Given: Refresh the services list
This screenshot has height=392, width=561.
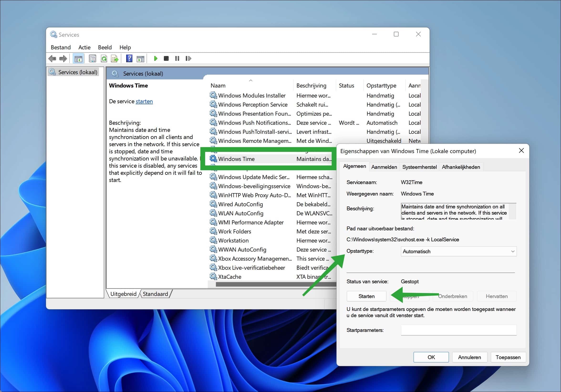Looking at the screenshot, I should pyautogui.click(x=104, y=58).
